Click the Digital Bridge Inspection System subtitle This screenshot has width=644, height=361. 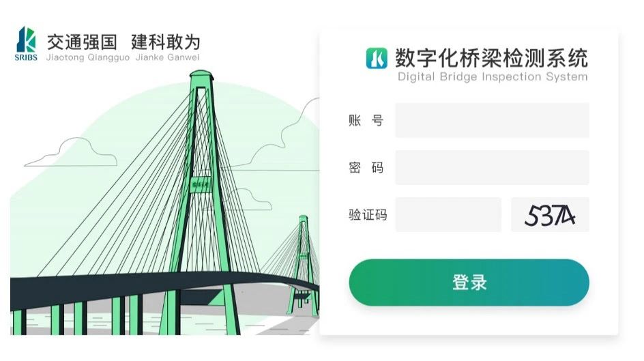coord(493,77)
